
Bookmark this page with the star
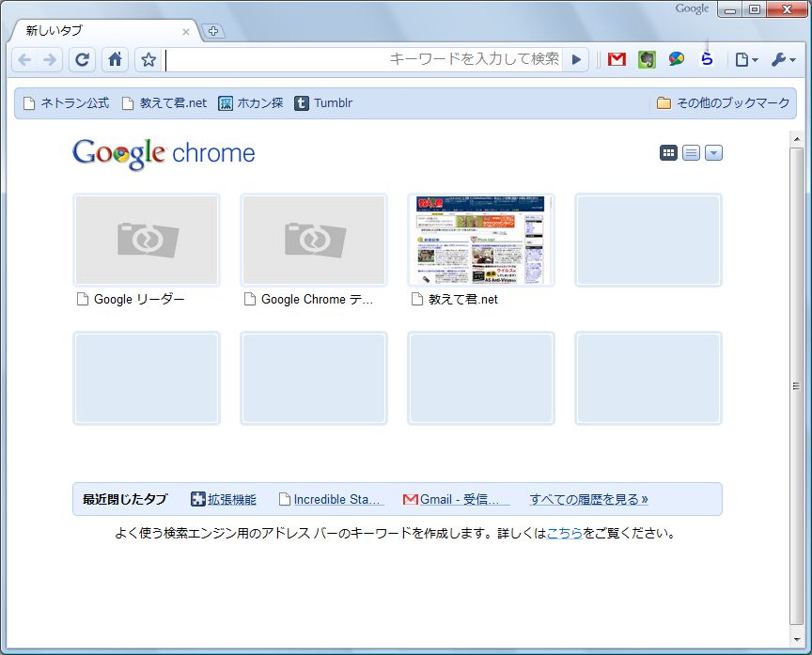pos(148,60)
